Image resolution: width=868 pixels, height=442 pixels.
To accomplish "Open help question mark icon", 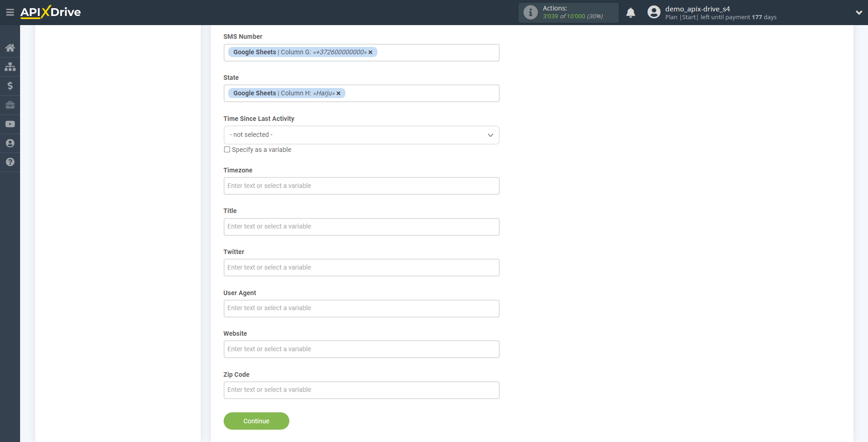I will pos(10,162).
